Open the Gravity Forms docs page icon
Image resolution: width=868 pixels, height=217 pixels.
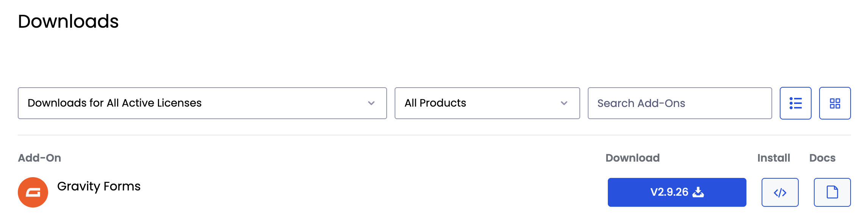pyautogui.click(x=832, y=192)
